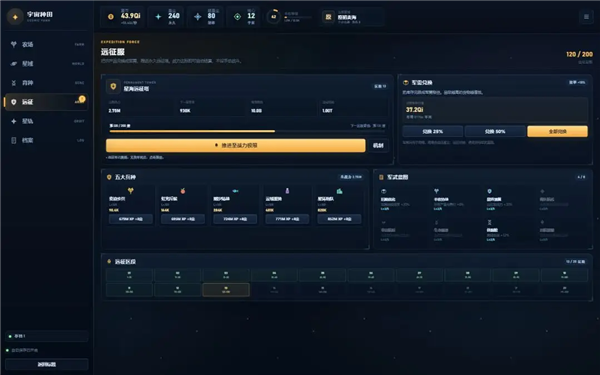
Task: Open the 档案 sidebar page
Action: [x=47, y=140]
